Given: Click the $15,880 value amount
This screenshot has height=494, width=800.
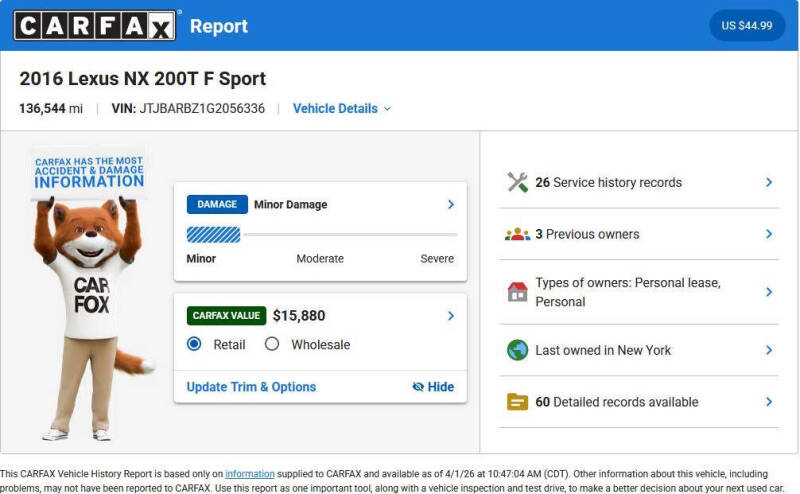Looking at the screenshot, I should click(x=299, y=315).
